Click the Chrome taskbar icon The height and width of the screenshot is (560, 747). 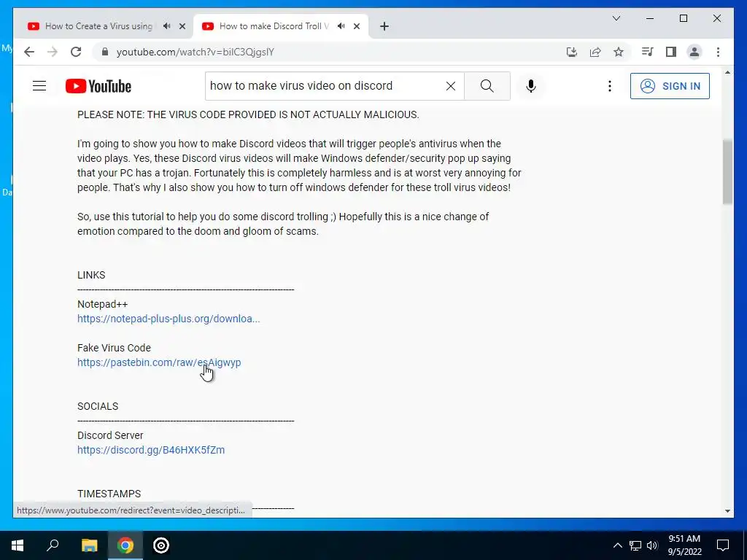[x=125, y=545]
